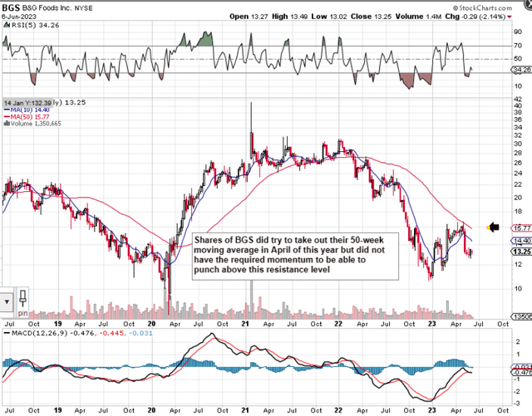Viewport: 532px width, 416px height.
Task: Click the '14.40' price tag on right axis
Action: [x=522, y=241]
